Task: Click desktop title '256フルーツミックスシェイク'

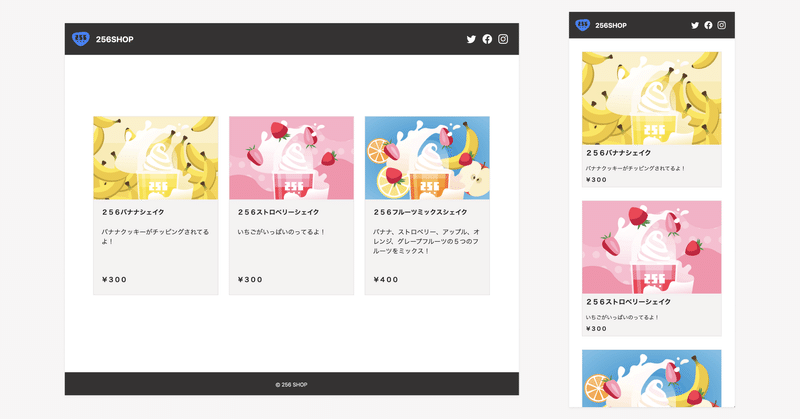Action: [420, 212]
